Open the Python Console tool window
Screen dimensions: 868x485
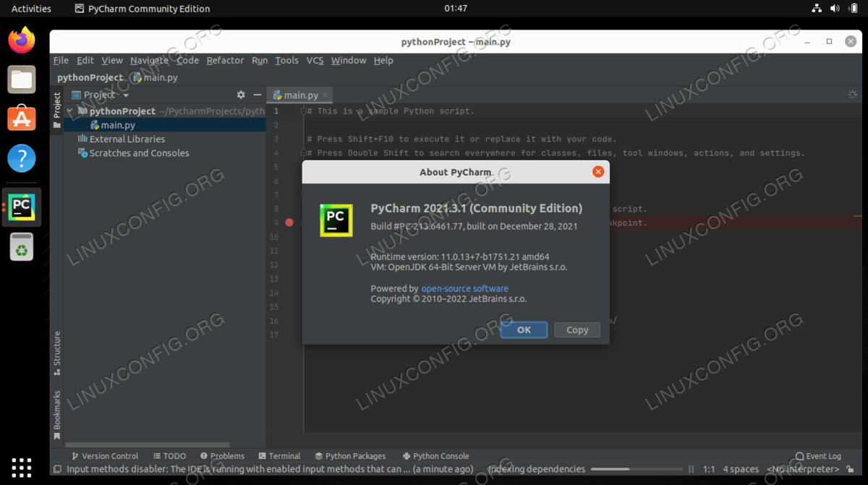(435, 456)
